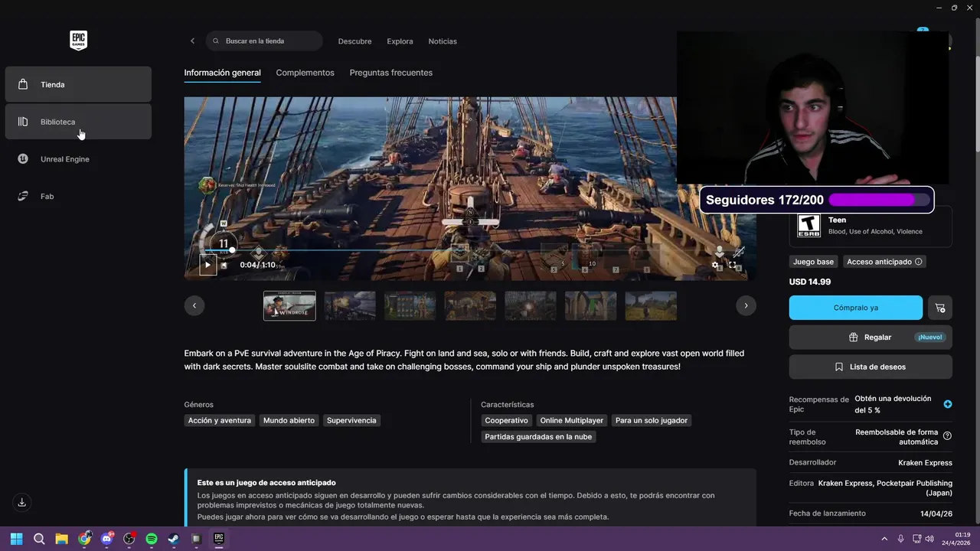Enter fullscreen video mode
Viewport: 980px width, 551px height.
click(x=732, y=265)
